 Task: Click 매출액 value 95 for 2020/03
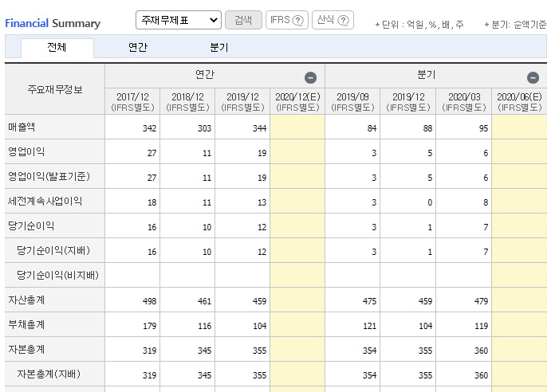pyautogui.click(x=483, y=128)
